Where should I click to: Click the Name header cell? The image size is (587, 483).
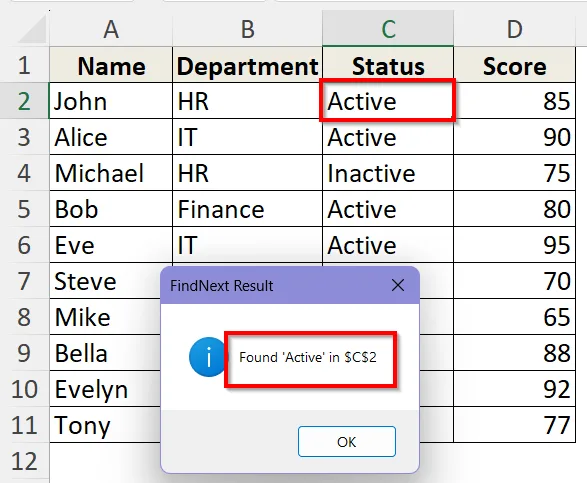(111, 65)
